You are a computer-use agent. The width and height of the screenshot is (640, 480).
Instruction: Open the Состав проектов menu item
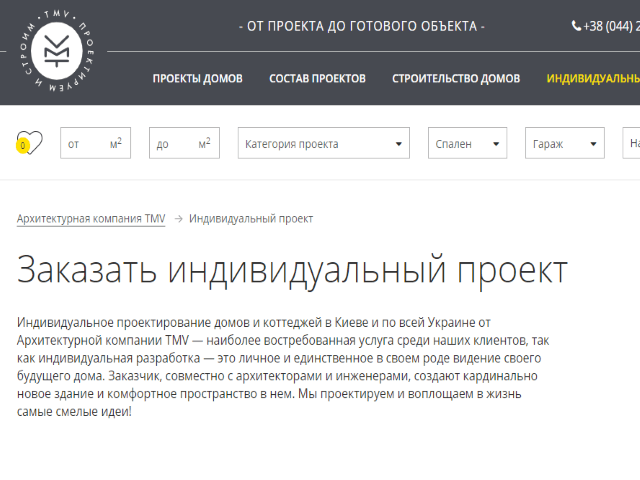[x=317, y=78]
